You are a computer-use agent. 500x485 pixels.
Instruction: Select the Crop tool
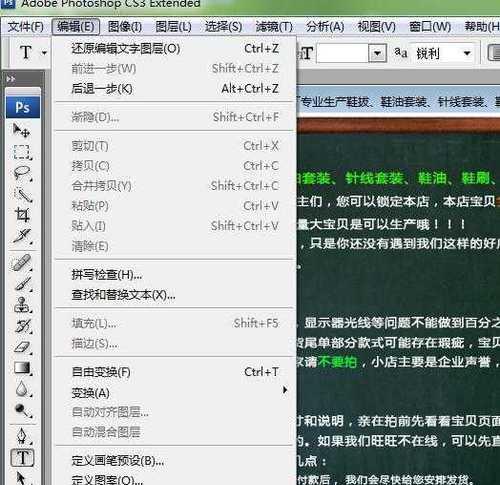tap(22, 215)
